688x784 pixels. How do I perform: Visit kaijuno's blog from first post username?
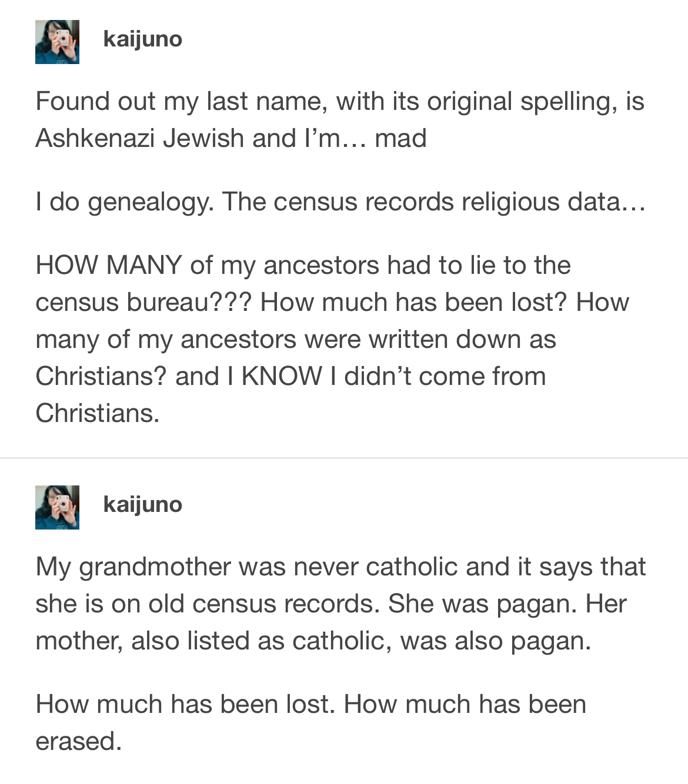coord(143,39)
